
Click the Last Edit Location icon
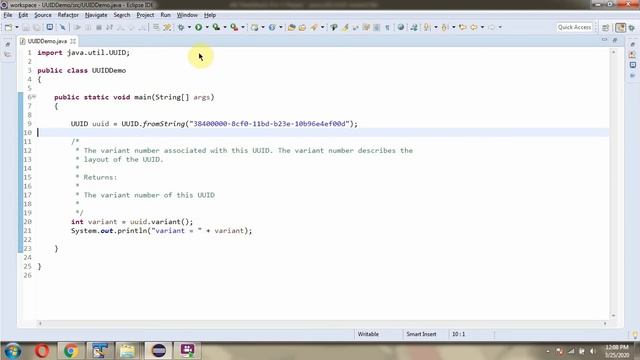[462, 27]
